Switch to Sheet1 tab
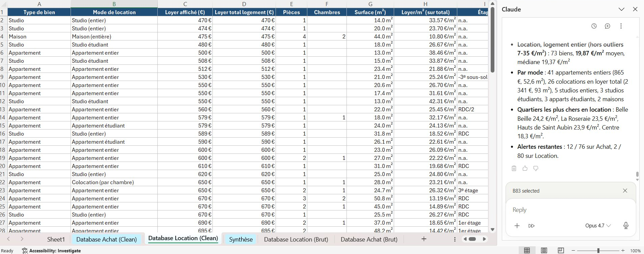Viewport: 644px width, 254px height. pyautogui.click(x=56, y=239)
